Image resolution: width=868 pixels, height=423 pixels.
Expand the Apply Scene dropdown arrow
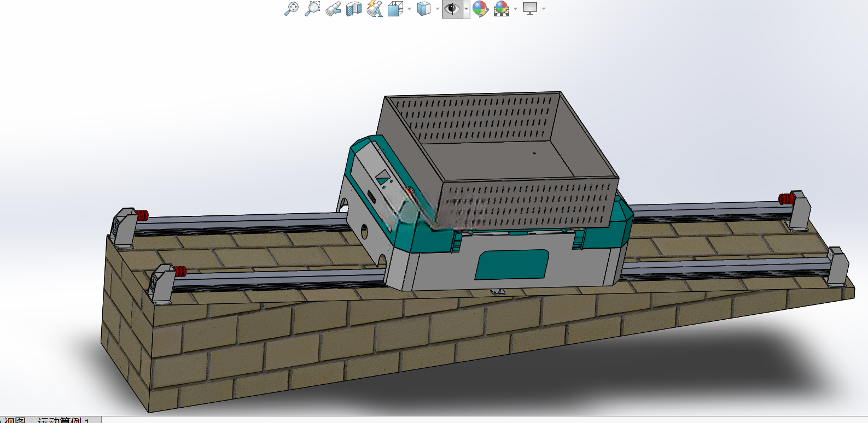pyautogui.click(x=515, y=9)
